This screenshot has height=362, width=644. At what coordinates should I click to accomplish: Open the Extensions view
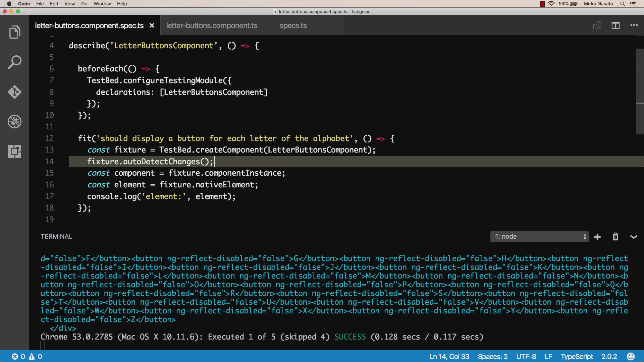click(x=14, y=152)
